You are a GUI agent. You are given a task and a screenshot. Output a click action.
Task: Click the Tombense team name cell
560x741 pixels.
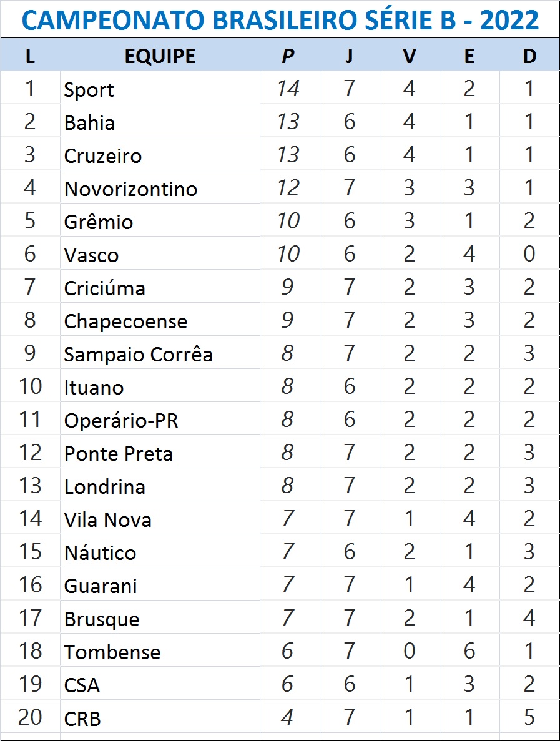pos(112,652)
